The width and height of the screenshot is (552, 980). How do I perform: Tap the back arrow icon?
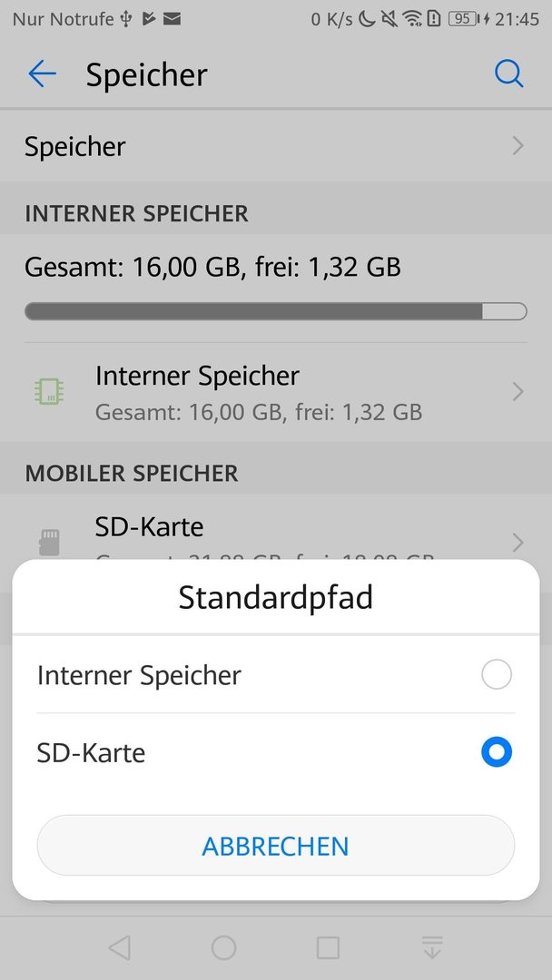pyautogui.click(x=42, y=74)
